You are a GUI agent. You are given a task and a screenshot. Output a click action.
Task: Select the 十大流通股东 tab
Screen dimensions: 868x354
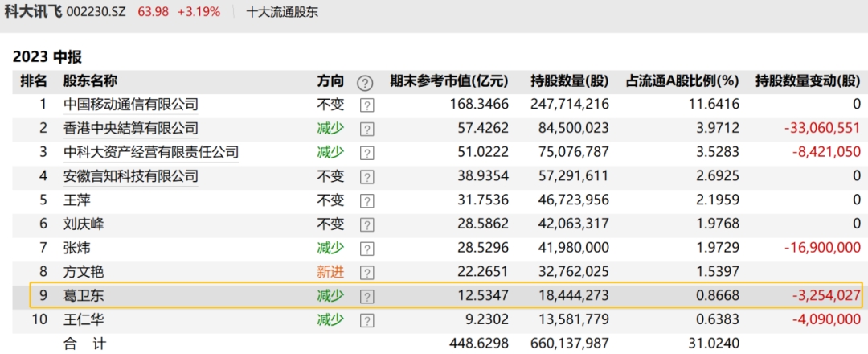pyautogui.click(x=282, y=12)
